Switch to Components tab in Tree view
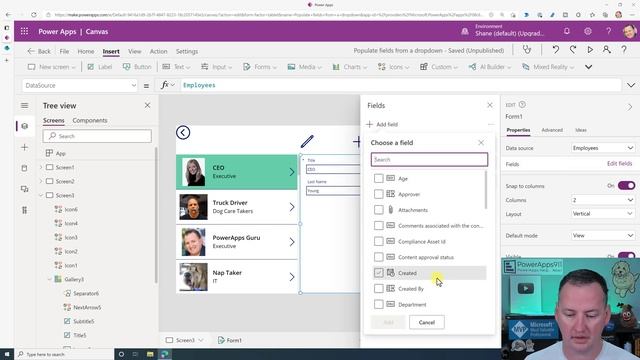 pyautogui.click(x=90, y=120)
